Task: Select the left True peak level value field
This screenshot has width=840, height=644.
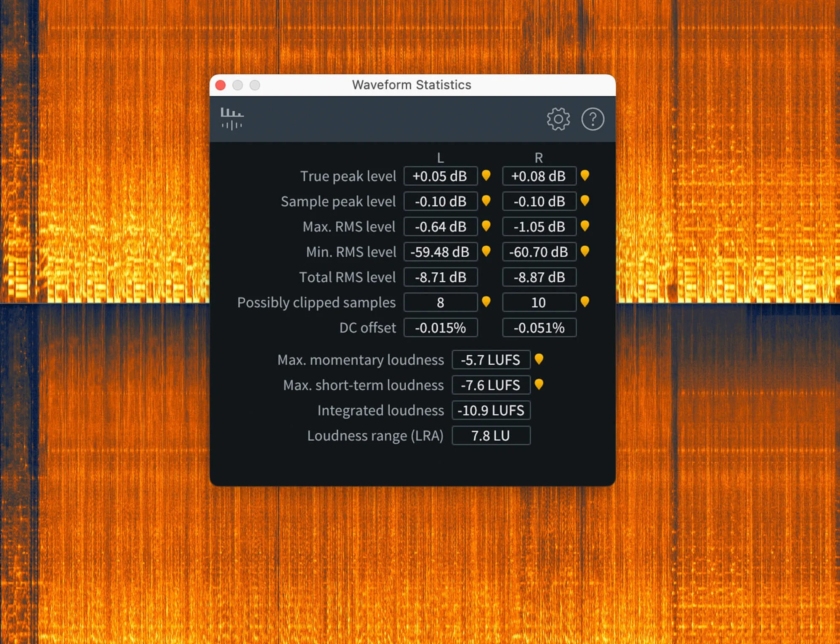Action: [440, 176]
